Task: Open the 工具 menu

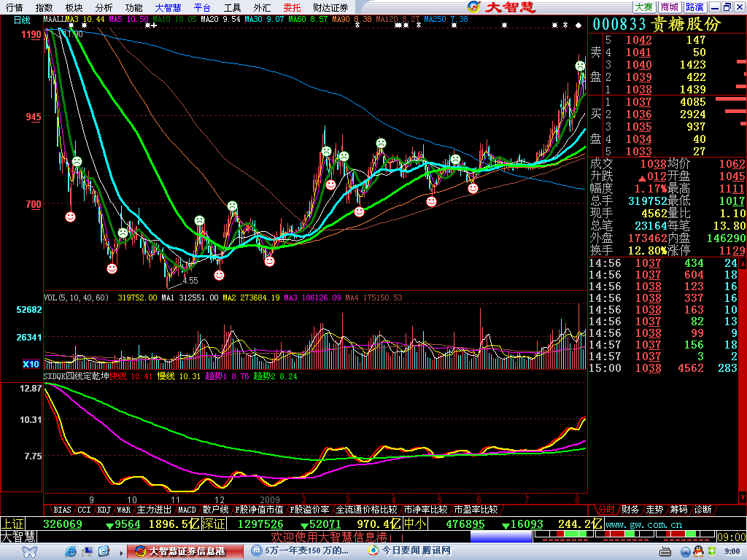Action: coord(233,7)
